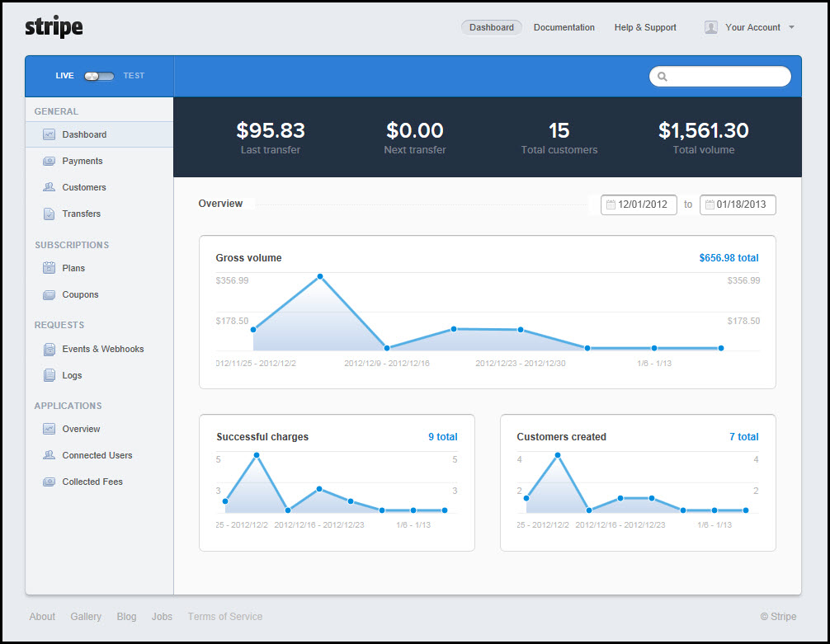Click the Overview section heading

tap(220, 204)
